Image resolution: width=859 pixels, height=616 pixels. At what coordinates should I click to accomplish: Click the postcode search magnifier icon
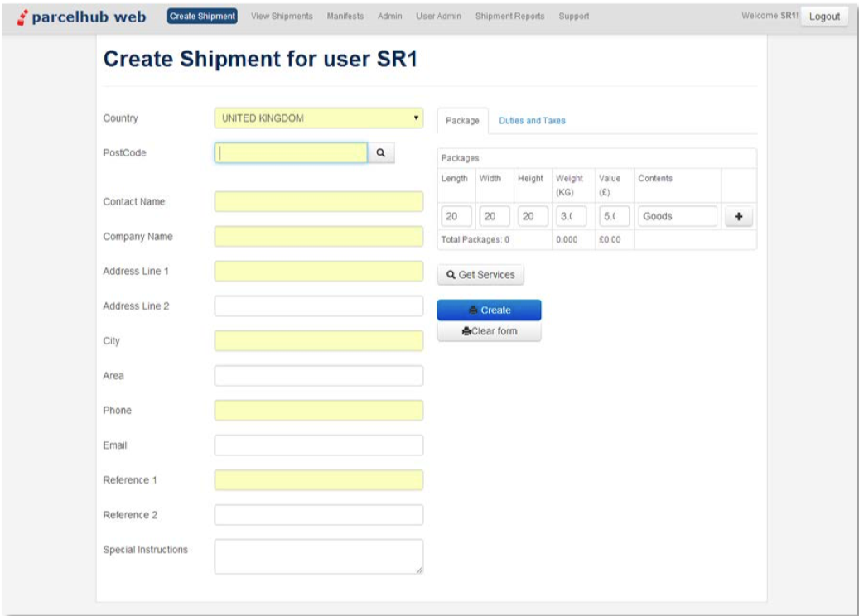(381, 153)
